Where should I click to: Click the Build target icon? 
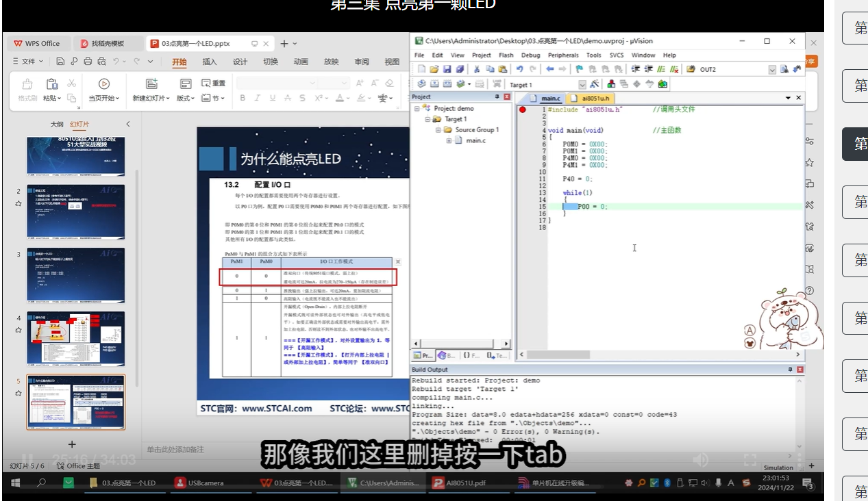pos(434,84)
